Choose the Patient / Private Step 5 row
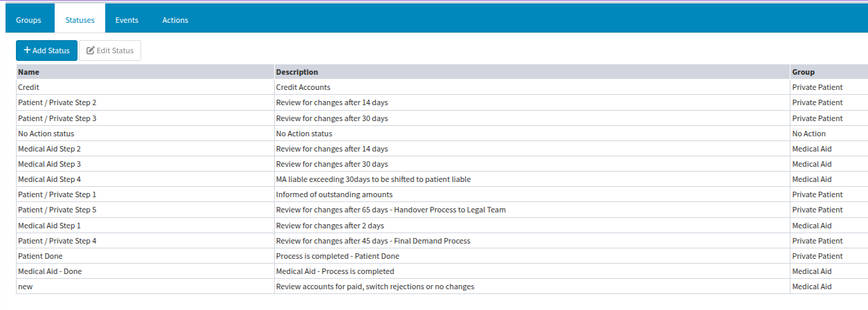The height and width of the screenshot is (310, 868). click(442, 210)
